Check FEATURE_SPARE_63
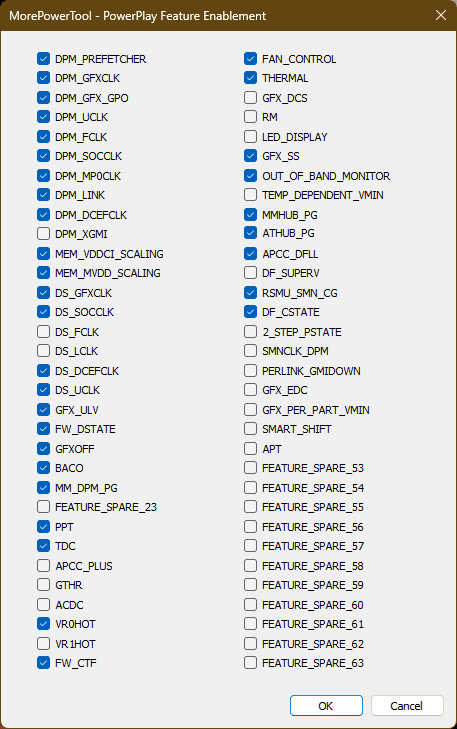Image resolution: width=457 pixels, height=729 pixels. [250, 663]
